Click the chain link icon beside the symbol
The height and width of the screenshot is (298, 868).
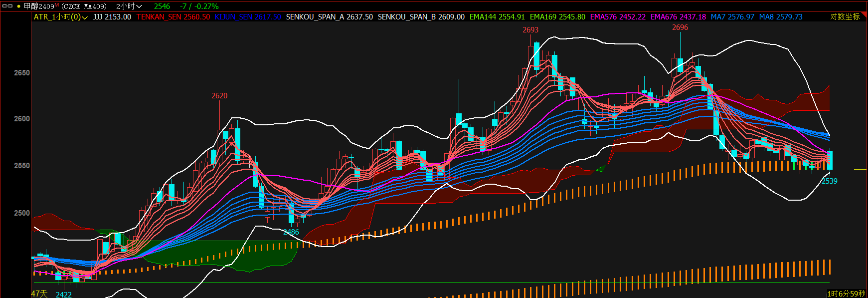coord(7,6)
